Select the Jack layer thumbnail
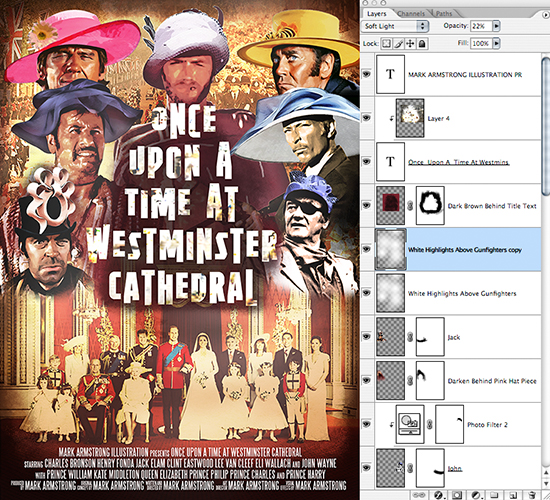 click(x=390, y=336)
